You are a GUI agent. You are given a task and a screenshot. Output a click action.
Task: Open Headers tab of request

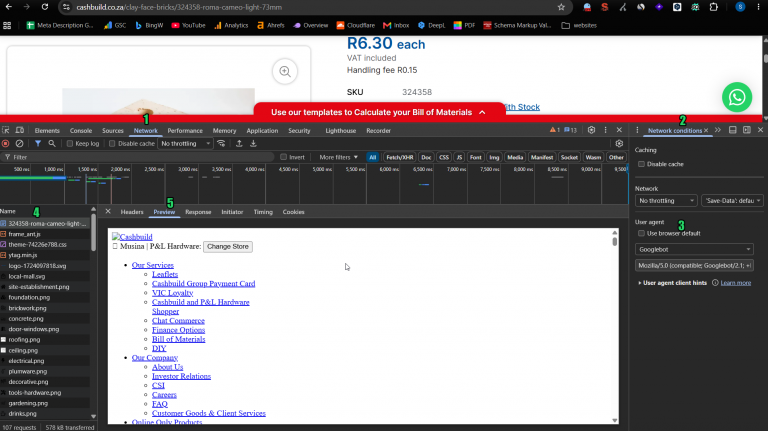[132, 212]
